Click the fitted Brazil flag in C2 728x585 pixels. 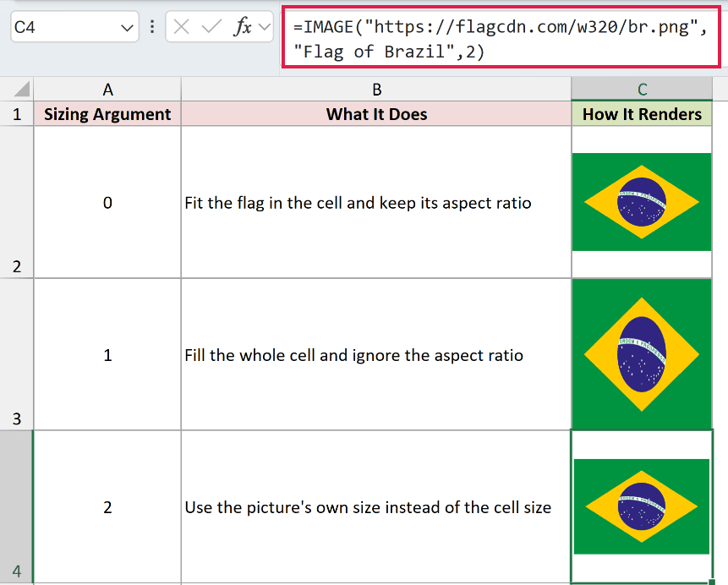[642, 202]
